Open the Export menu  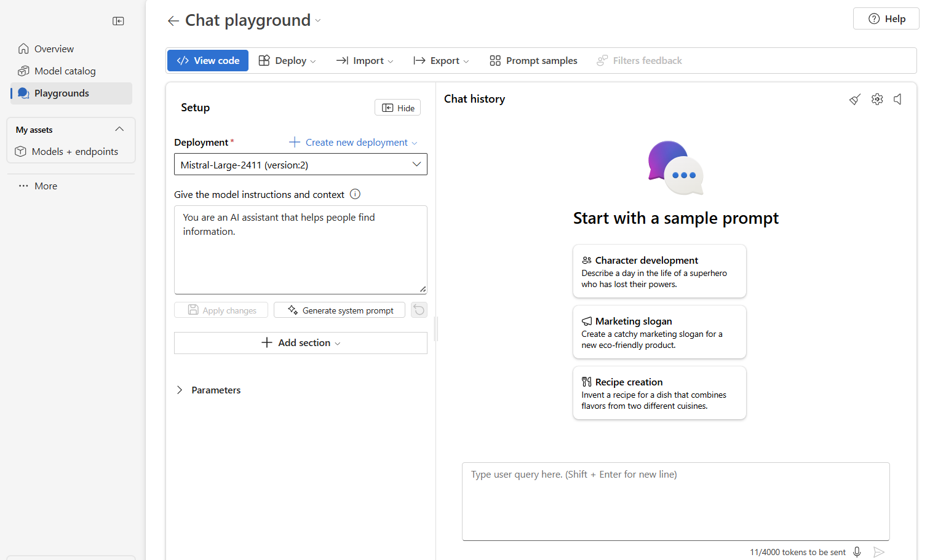441,61
